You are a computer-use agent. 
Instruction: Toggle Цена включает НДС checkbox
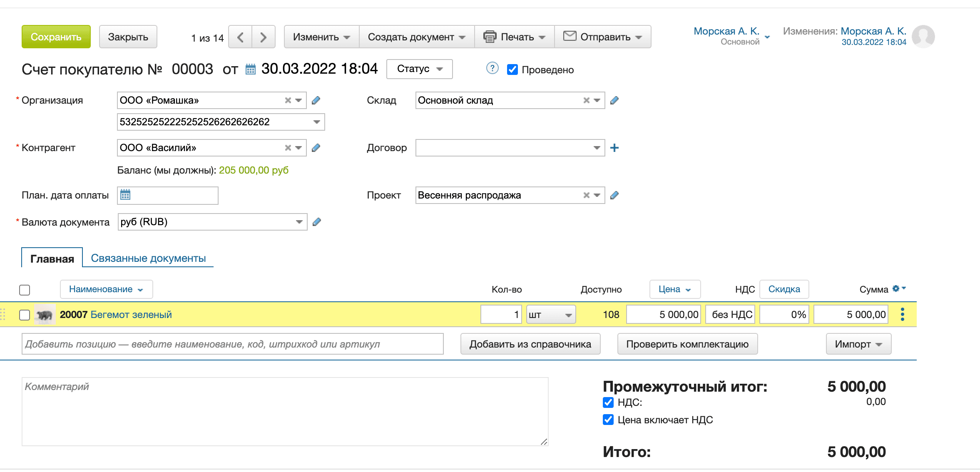[608, 420]
